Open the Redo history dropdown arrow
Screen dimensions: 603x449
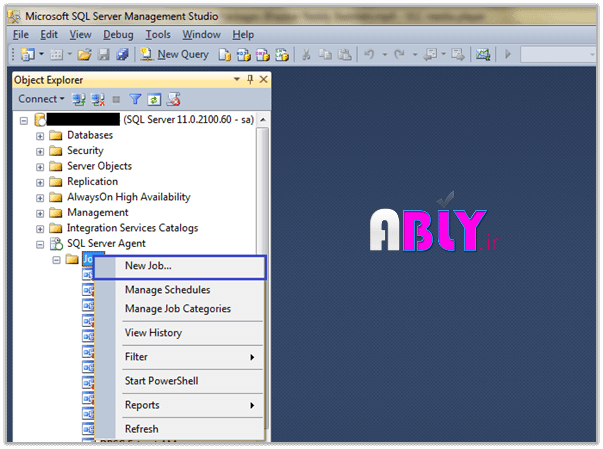click(415, 55)
